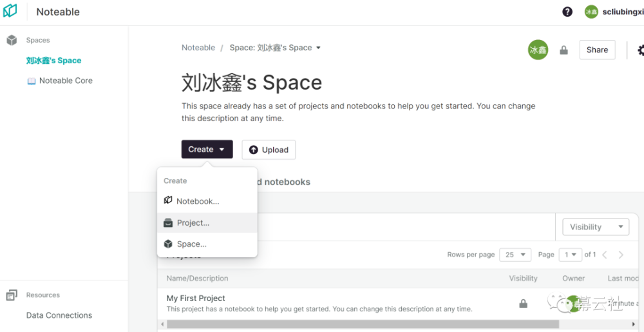
Task: Open Data Connections in sidebar
Action: coord(59,315)
